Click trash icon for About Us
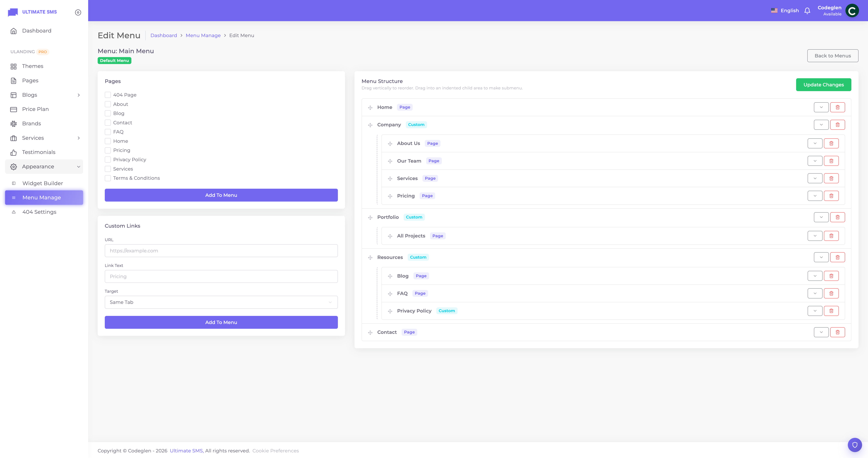The width and height of the screenshot is (868, 458). [831, 143]
